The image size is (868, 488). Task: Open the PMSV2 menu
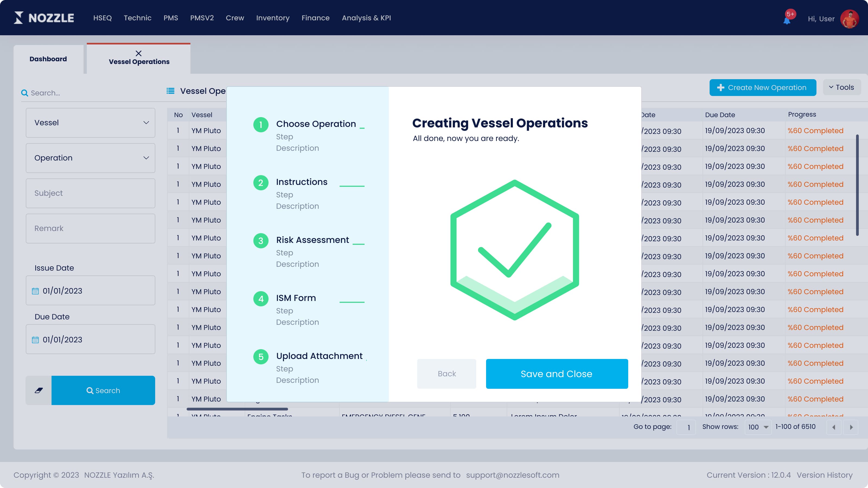tap(202, 18)
